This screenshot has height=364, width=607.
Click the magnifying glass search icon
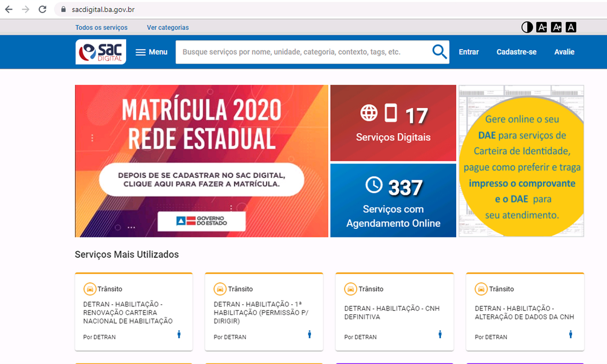pos(440,52)
